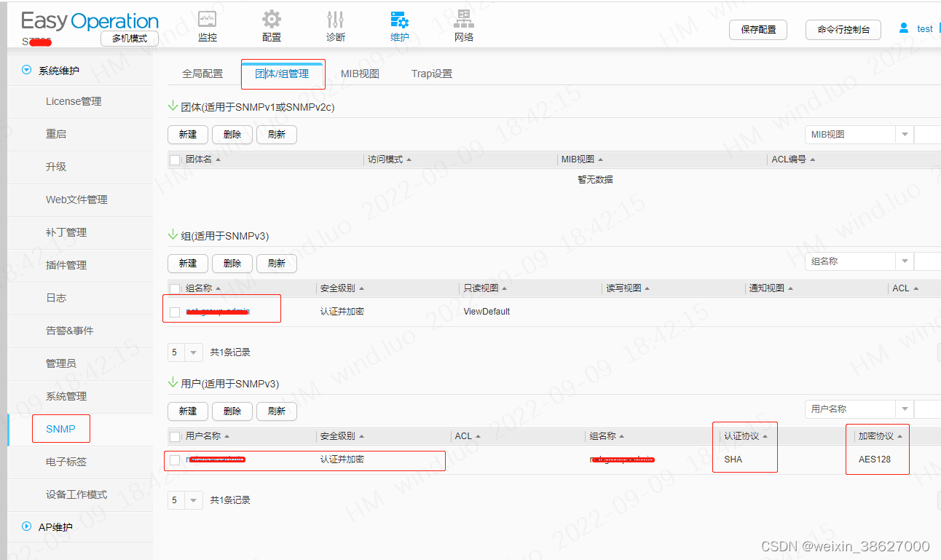This screenshot has width=941, height=560.
Task: Open the 命令行控制台 button
Action: pos(843,30)
